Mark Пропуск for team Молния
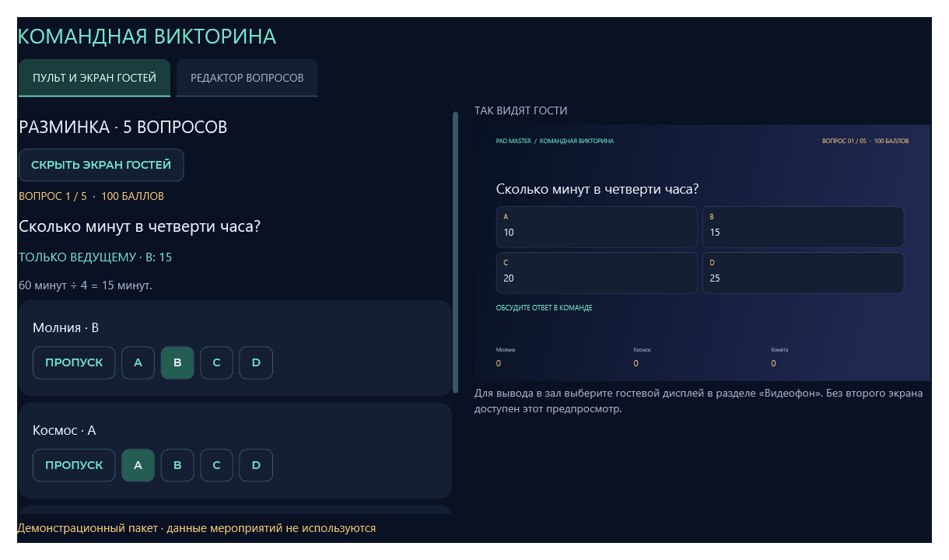 pos(74,362)
